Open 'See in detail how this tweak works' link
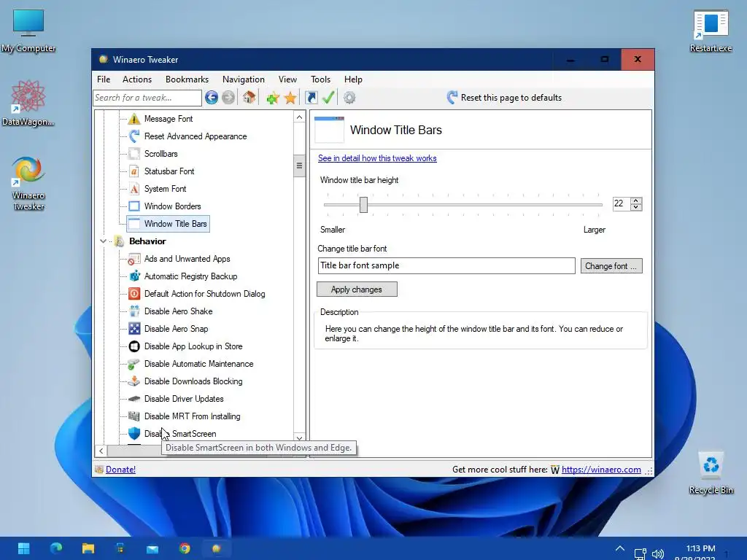 (x=377, y=158)
